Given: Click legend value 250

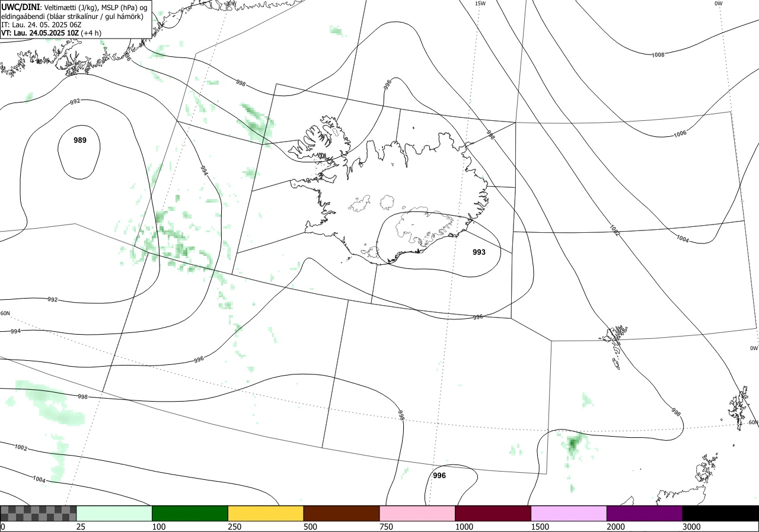Looking at the screenshot, I should tap(234, 527).
